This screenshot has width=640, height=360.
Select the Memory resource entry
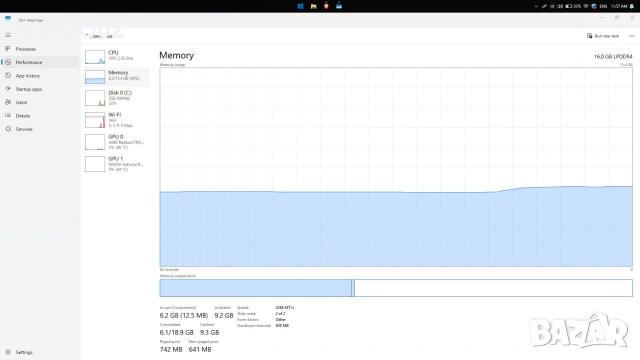(x=117, y=77)
